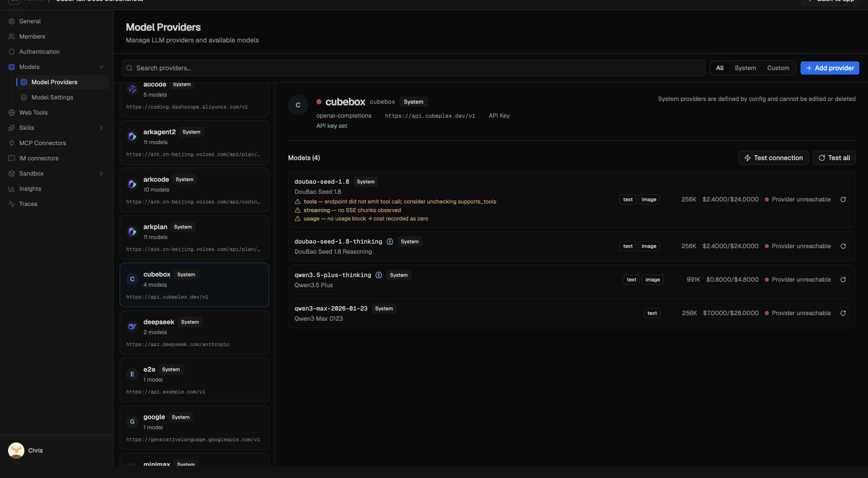Click the https://api.cubeplex.dev/v1 URL in provider header
The height and width of the screenshot is (478, 868).
(x=430, y=116)
